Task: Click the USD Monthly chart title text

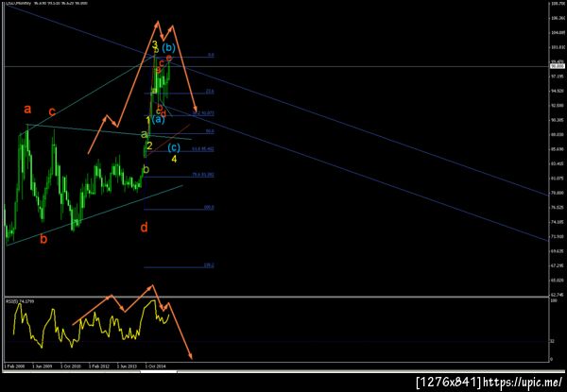Action: [17, 3]
